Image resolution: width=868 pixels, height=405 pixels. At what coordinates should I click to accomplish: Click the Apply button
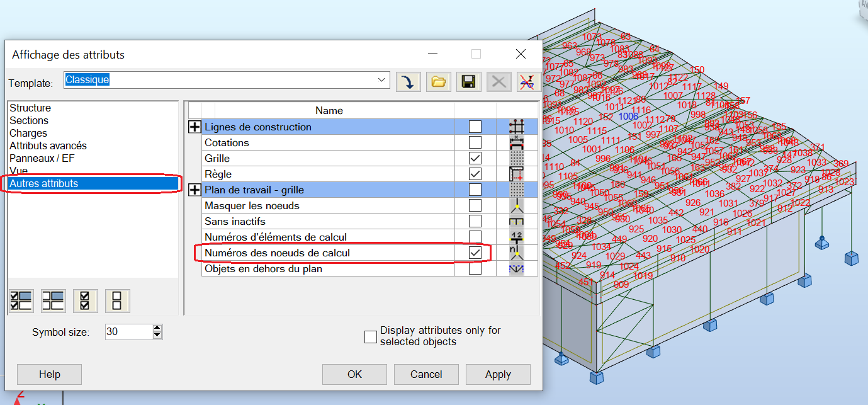[498, 374]
